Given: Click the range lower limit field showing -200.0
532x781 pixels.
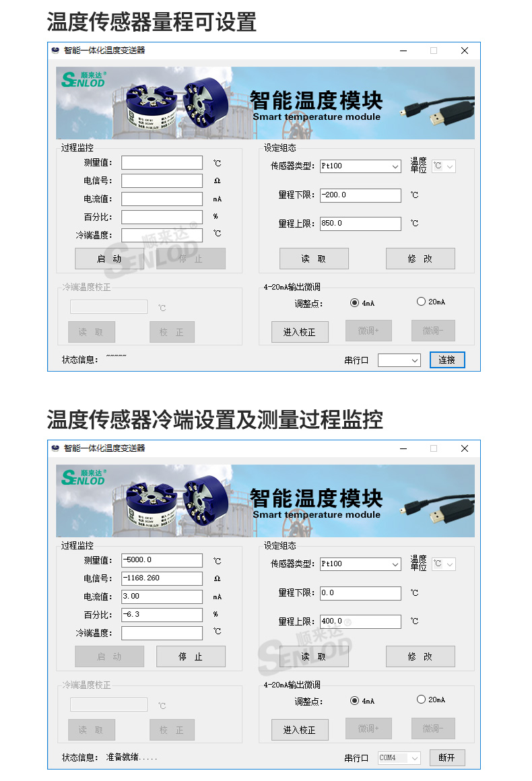Looking at the screenshot, I should [x=360, y=195].
